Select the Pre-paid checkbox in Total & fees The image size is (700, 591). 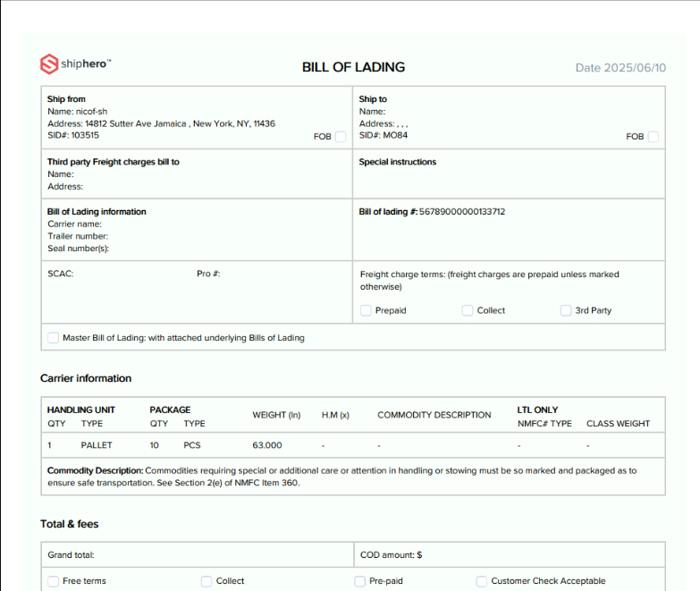coord(360,581)
